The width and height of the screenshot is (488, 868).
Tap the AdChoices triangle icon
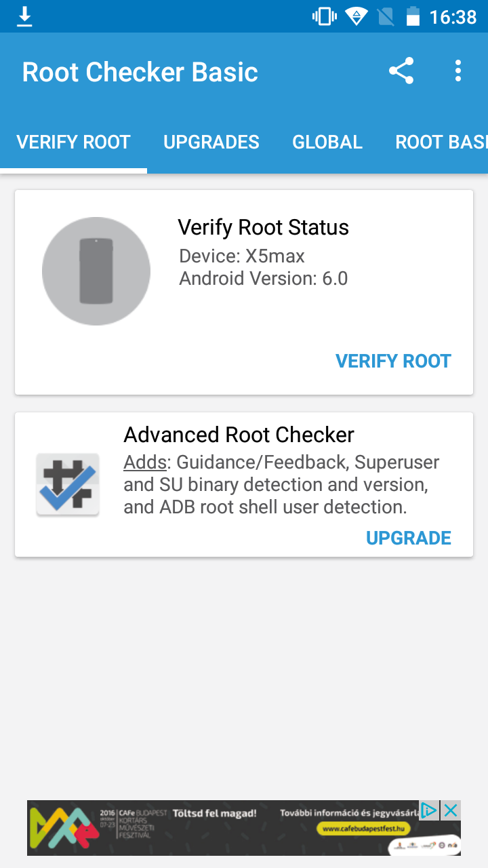pyautogui.click(x=429, y=810)
